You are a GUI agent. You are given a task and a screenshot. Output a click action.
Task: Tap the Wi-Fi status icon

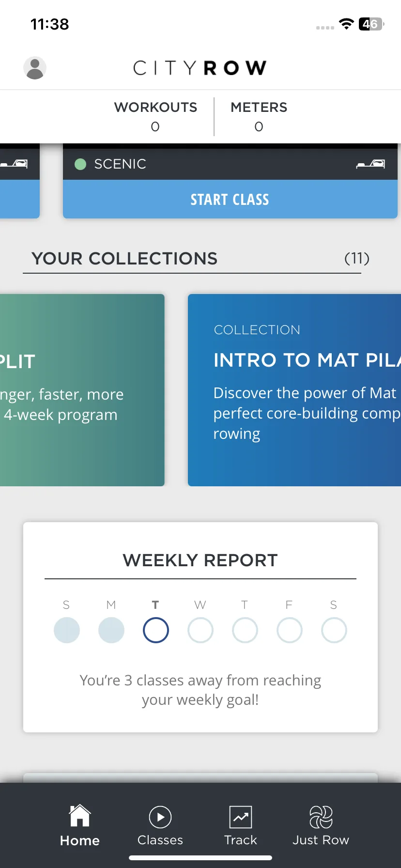346,24
